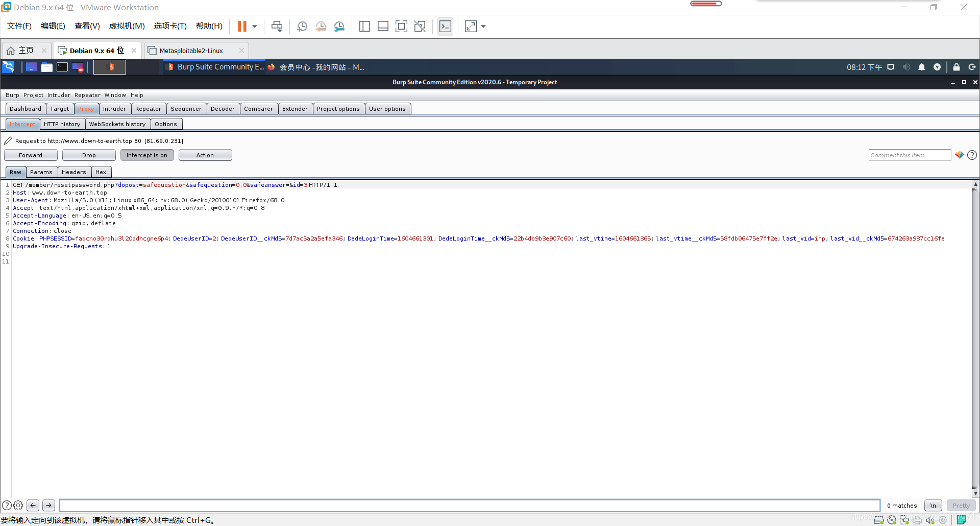Close the Metasploitable2-Linux tab
980x526 pixels.
(x=241, y=50)
